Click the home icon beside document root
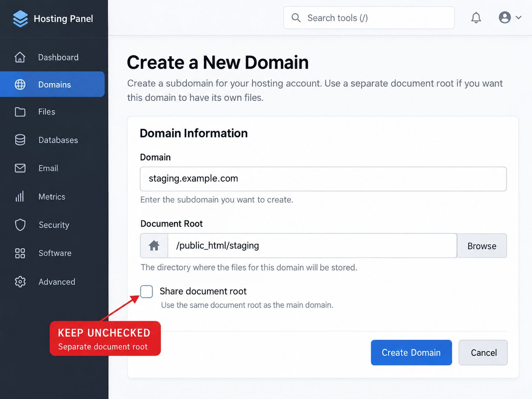 [154, 245]
